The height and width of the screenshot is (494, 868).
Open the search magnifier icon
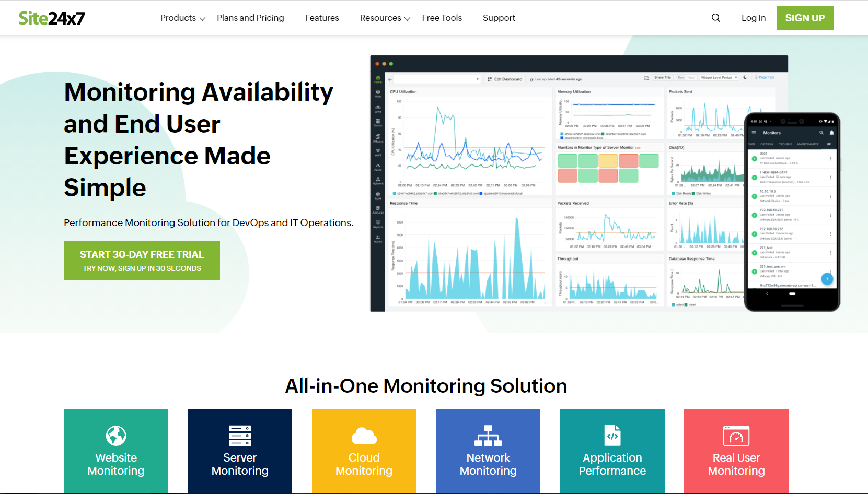716,18
